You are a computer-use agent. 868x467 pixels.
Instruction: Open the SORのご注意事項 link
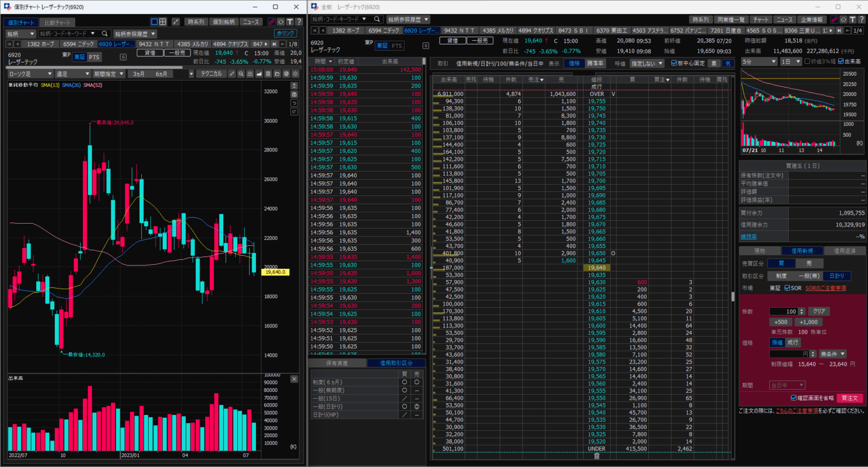click(x=826, y=288)
